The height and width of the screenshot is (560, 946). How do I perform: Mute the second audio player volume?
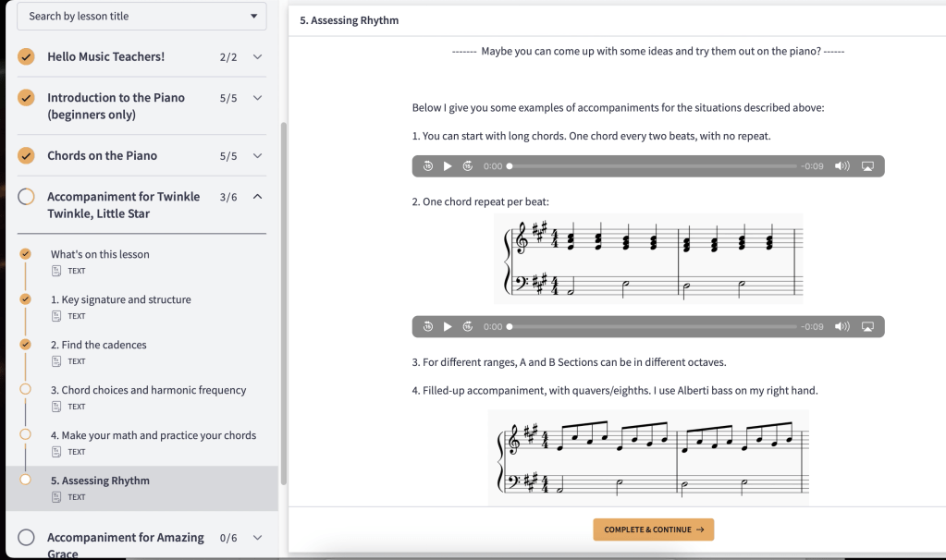pos(842,326)
